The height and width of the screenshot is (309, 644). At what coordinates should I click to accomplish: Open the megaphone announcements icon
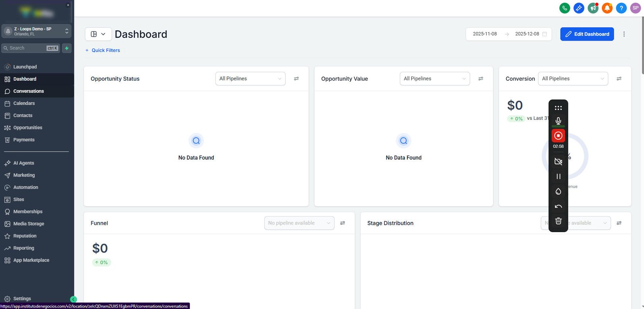coord(593,8)
